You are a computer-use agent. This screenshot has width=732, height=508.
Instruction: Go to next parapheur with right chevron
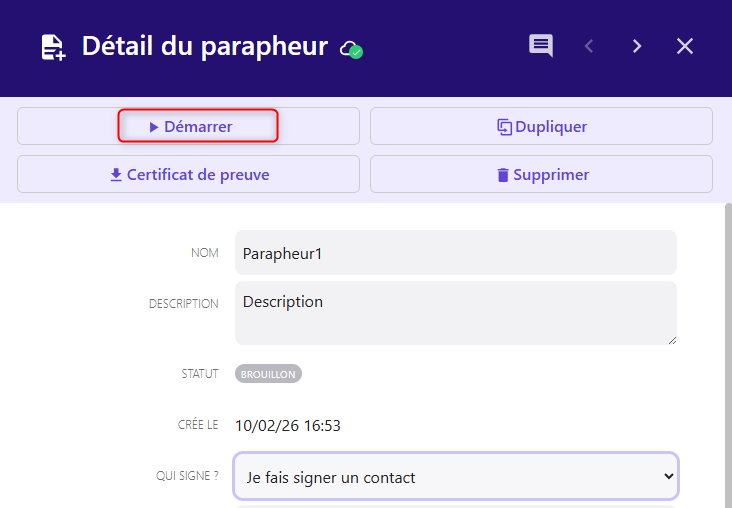pyautogui.click(x=637, y=46)
